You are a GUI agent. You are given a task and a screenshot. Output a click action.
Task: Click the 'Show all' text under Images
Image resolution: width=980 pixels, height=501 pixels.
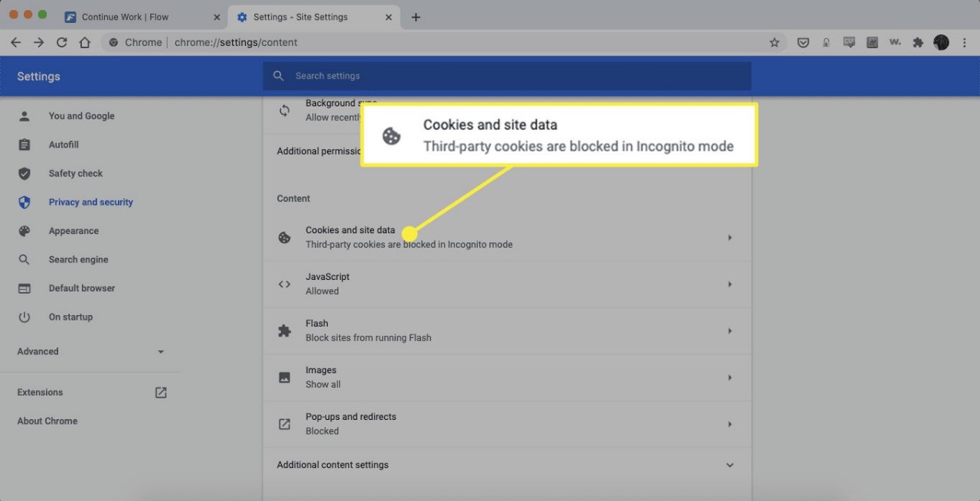323,385
